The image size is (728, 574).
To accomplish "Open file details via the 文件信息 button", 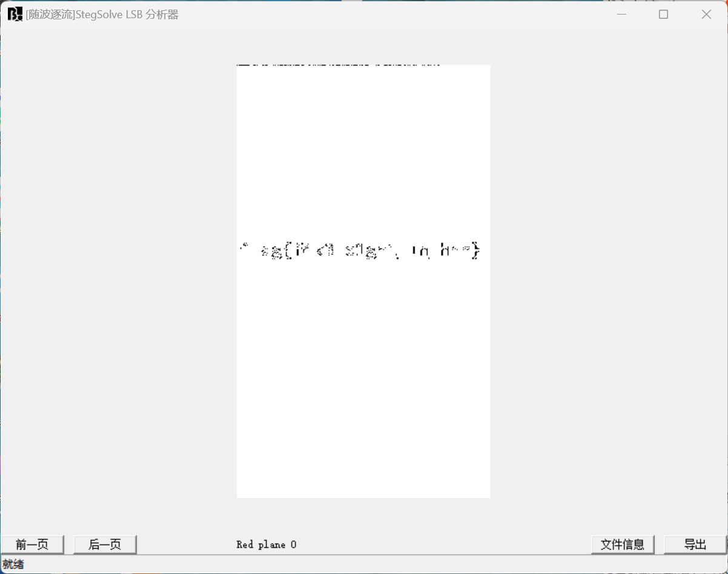I will click(623, 544).
